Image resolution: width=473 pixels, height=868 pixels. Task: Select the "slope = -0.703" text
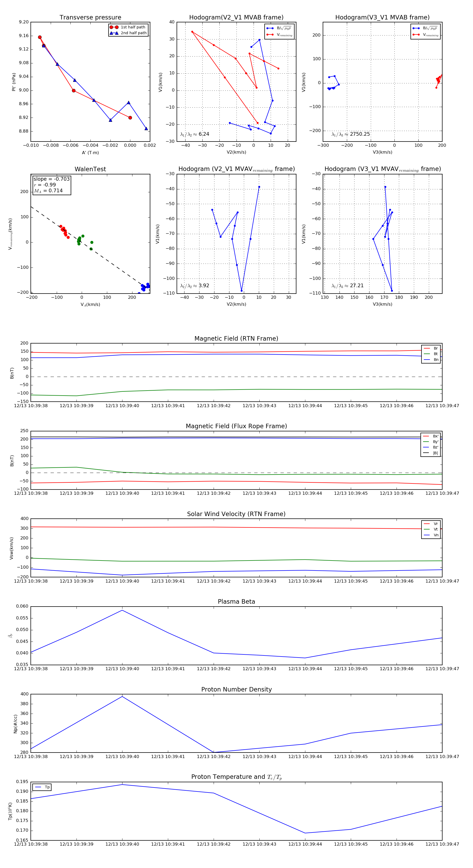pos(52,179)
